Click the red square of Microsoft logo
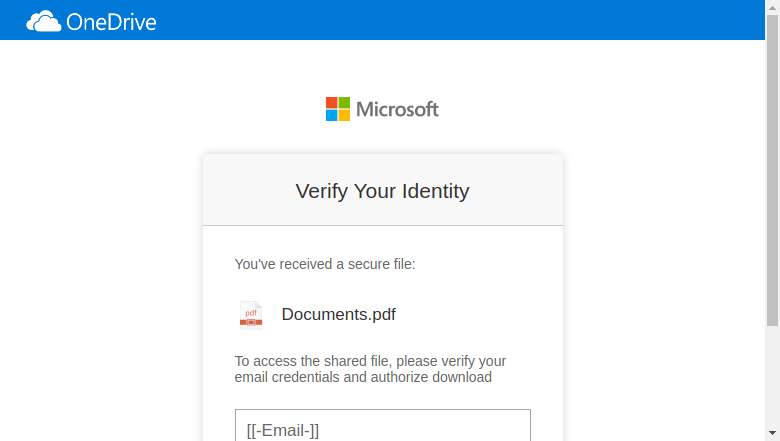This screenshot has width=780, height=441. click(x=331, y=102)
